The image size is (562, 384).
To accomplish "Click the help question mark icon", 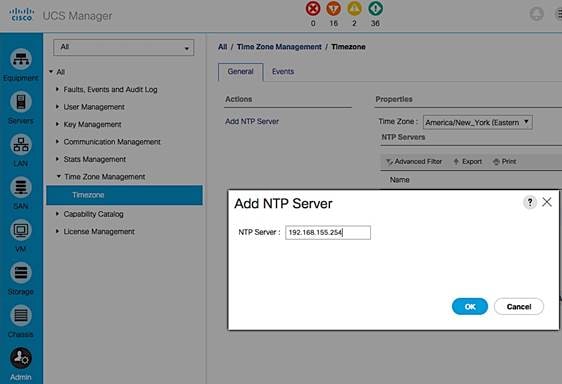I will (x=530, y=202).
